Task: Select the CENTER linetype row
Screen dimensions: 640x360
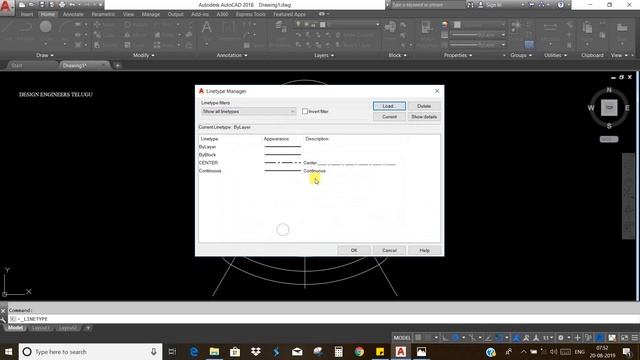Action: (319, 162)
